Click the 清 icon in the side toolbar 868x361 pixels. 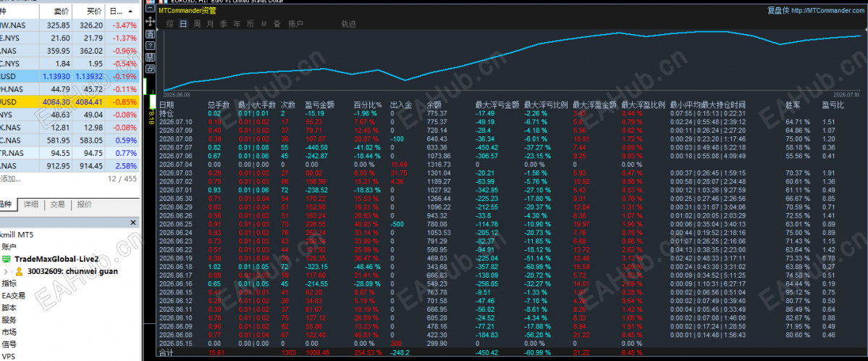coord(149,34)
